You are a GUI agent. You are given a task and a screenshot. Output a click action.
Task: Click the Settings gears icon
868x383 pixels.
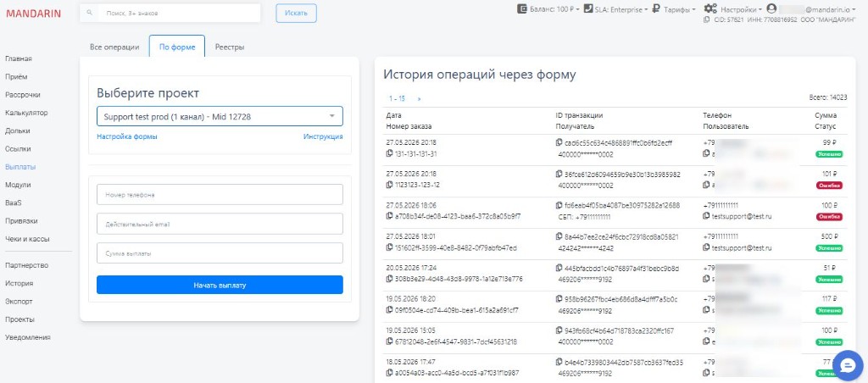(x=711, y=8)
